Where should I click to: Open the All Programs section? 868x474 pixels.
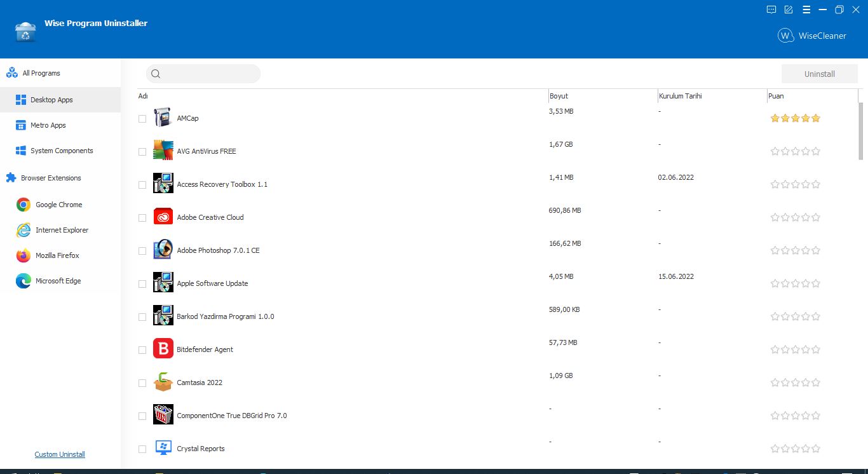tap(60, 73)
